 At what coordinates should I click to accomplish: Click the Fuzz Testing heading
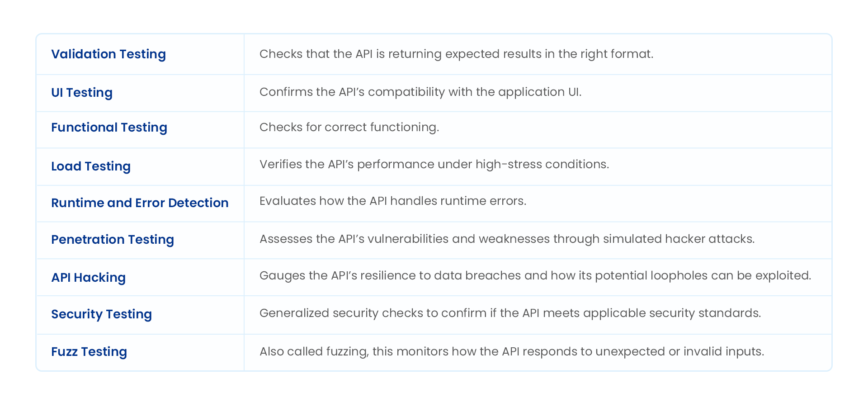point(89,352)
